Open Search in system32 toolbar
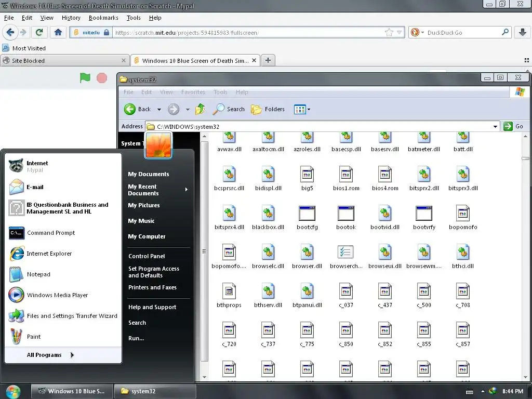Viewport: 532px width, 399px height. tap(229, 109)
